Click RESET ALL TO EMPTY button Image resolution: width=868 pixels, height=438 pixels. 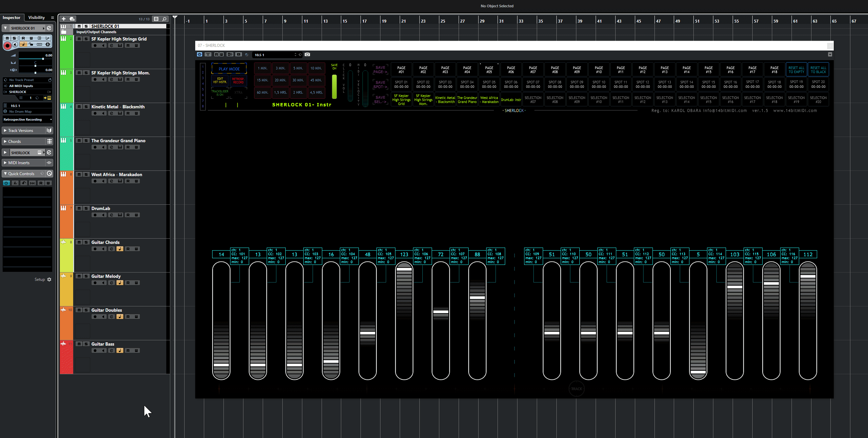[796, 70]
